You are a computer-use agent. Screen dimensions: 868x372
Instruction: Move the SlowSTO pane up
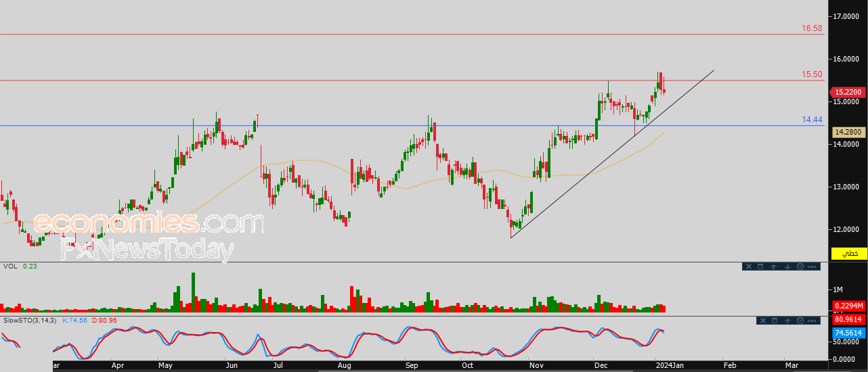click(x=787, y=321)
